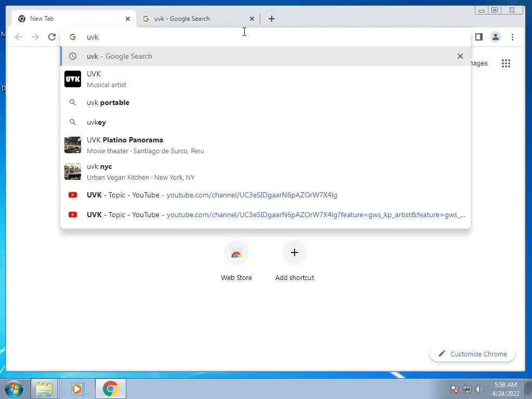
Task: Click the taskbar clock showing 5:58 AM
Action: [506, 389]
